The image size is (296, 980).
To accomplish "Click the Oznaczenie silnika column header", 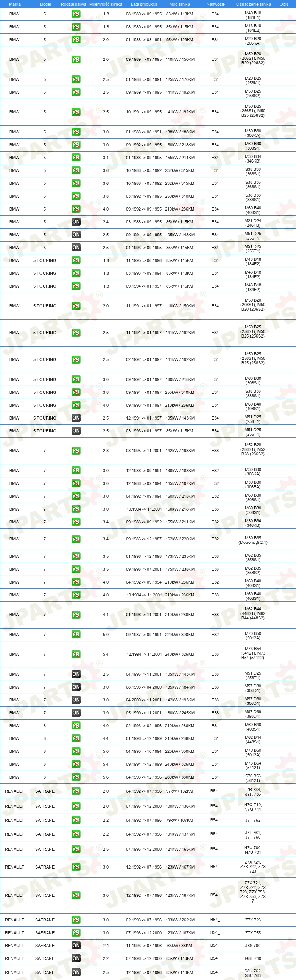I will [253, 4].
